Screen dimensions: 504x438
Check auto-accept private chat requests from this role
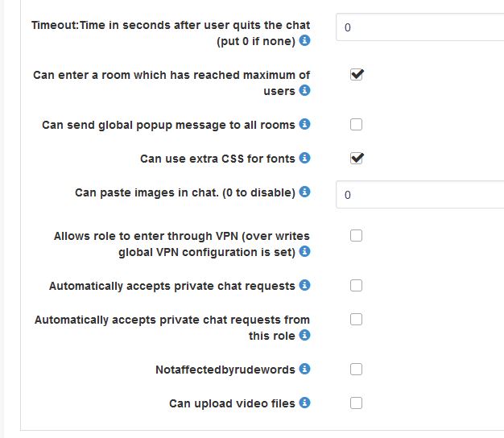[357, 320]
